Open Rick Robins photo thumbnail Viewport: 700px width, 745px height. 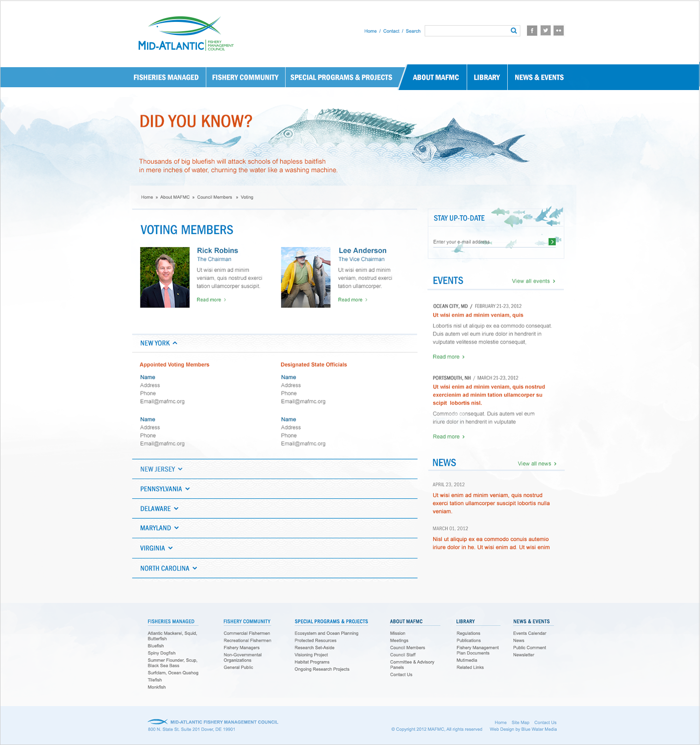(x=165, y=277)
